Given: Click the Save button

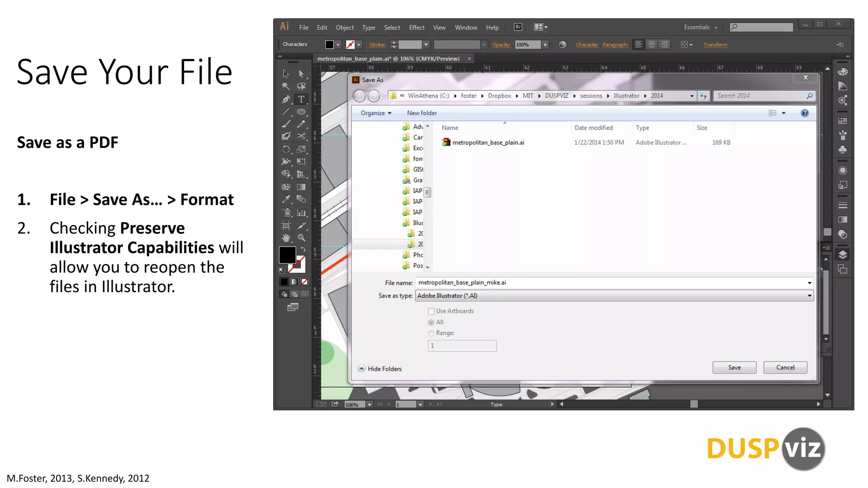Looking at the screenshot, I should [x=734, y=367].
